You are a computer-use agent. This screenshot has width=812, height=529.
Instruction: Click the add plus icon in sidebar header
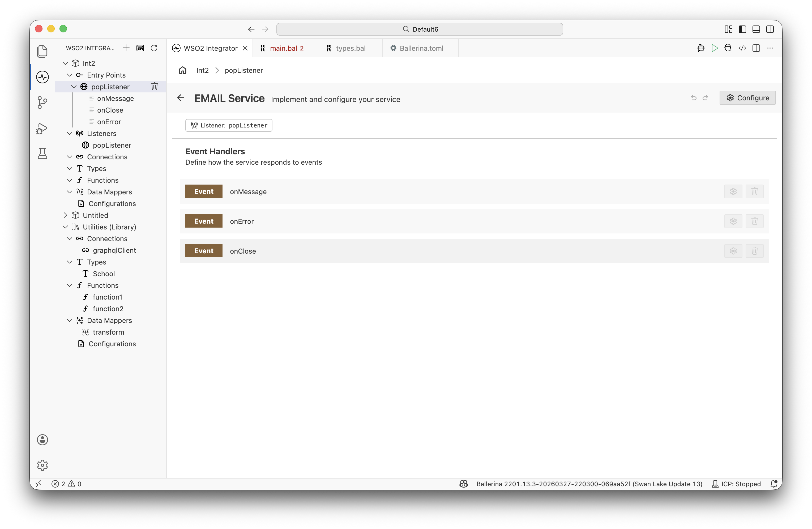126,48
